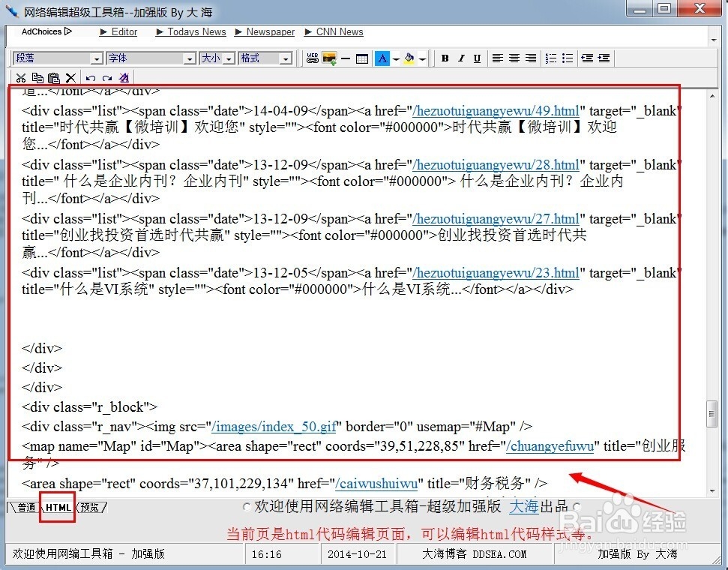The height and width of the screenshot is (570, 728).
Task: Click the <div class="r_block"> code line
Action: tap(90, 407)
